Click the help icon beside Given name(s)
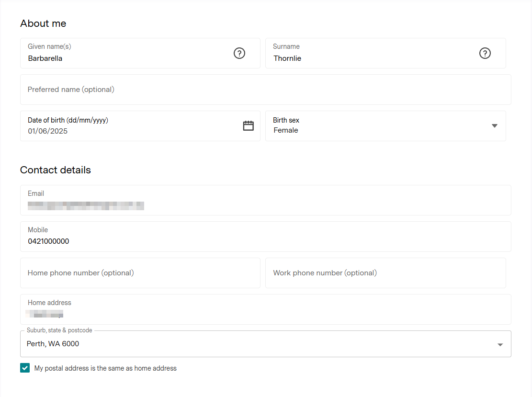This screenshot has height=397, width=532. [239, 53]
